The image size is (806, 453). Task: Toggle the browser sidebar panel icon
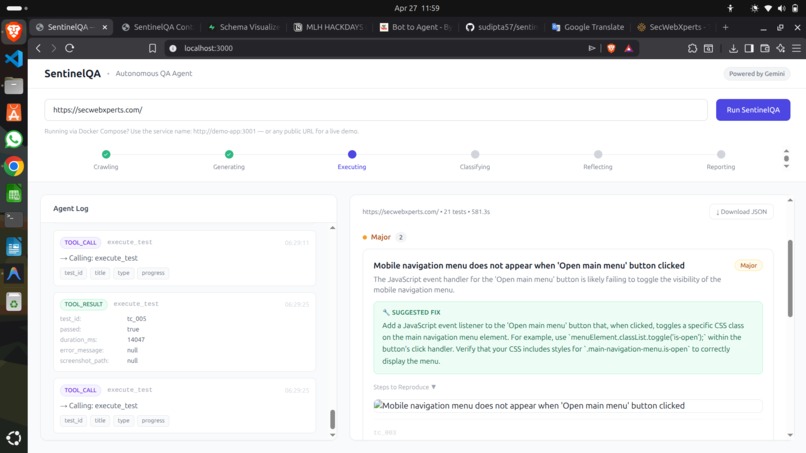pos(749,48)
